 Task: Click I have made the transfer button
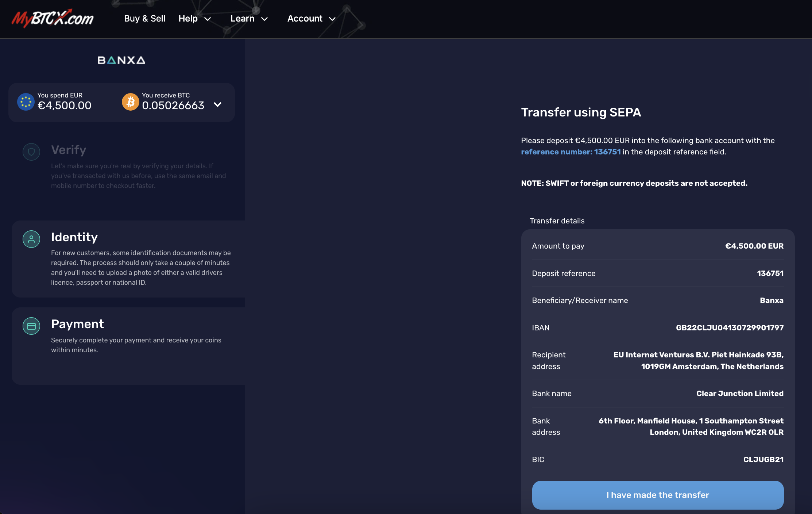(658, 495)
